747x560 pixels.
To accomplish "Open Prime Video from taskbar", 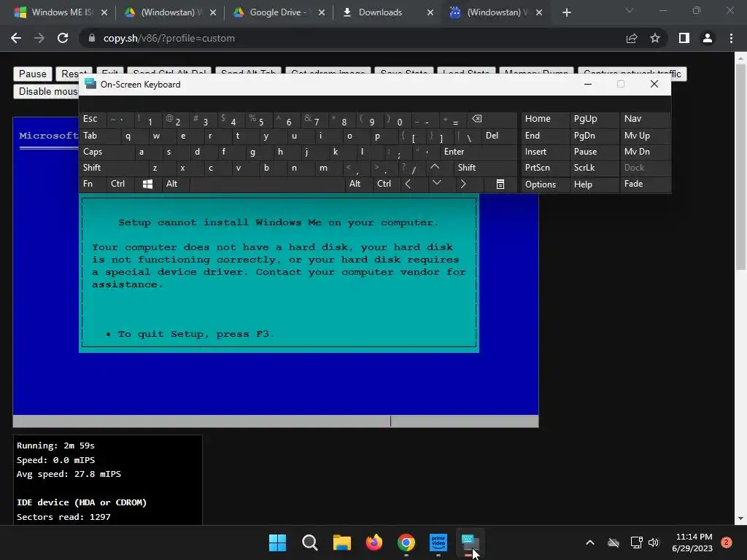I will (x=438, y=542).
